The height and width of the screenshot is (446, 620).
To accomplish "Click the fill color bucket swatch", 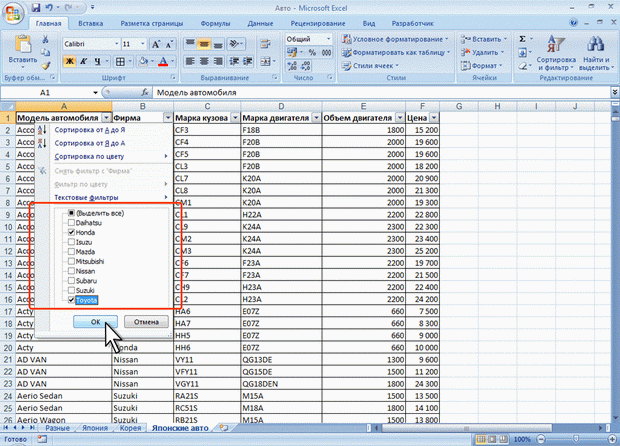I will click(143, 61).
